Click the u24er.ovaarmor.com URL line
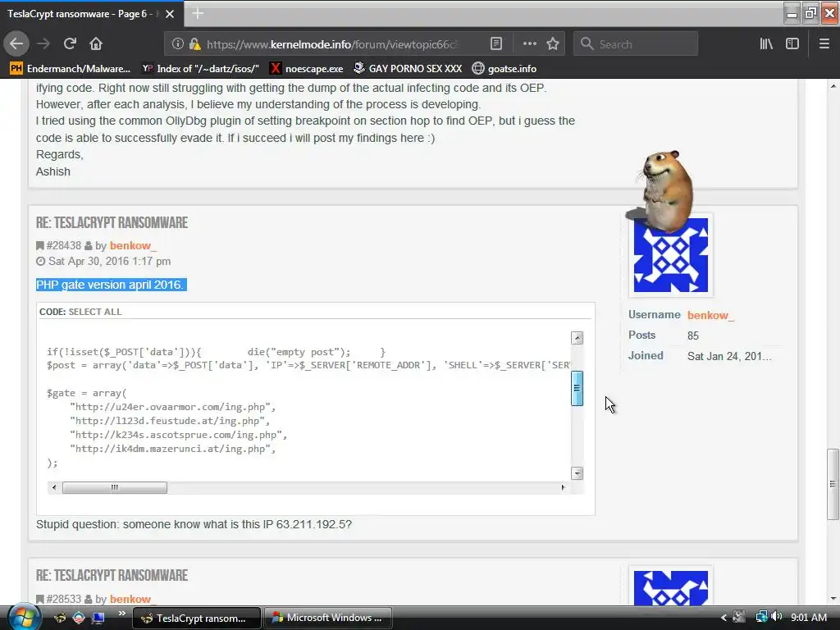Viewport: 840px width, 630px height. pyautogui.click(x=172, y=407)
